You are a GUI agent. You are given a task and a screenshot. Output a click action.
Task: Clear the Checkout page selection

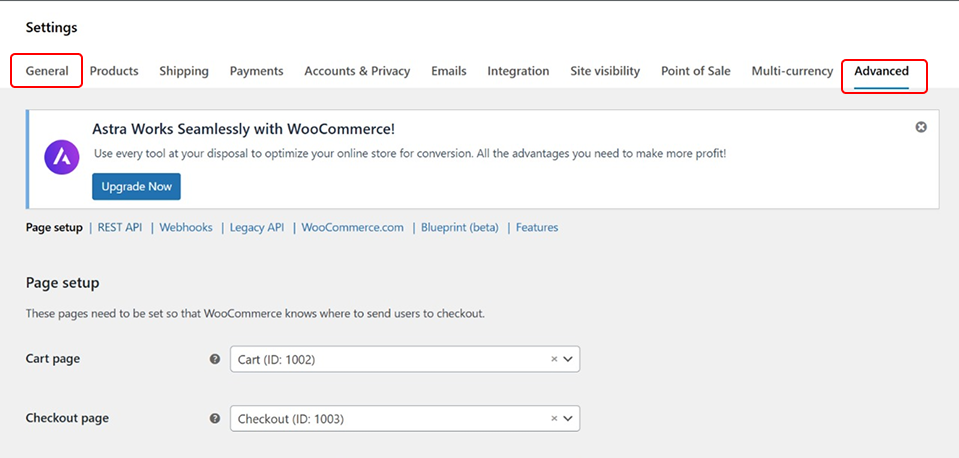(554, 419)
